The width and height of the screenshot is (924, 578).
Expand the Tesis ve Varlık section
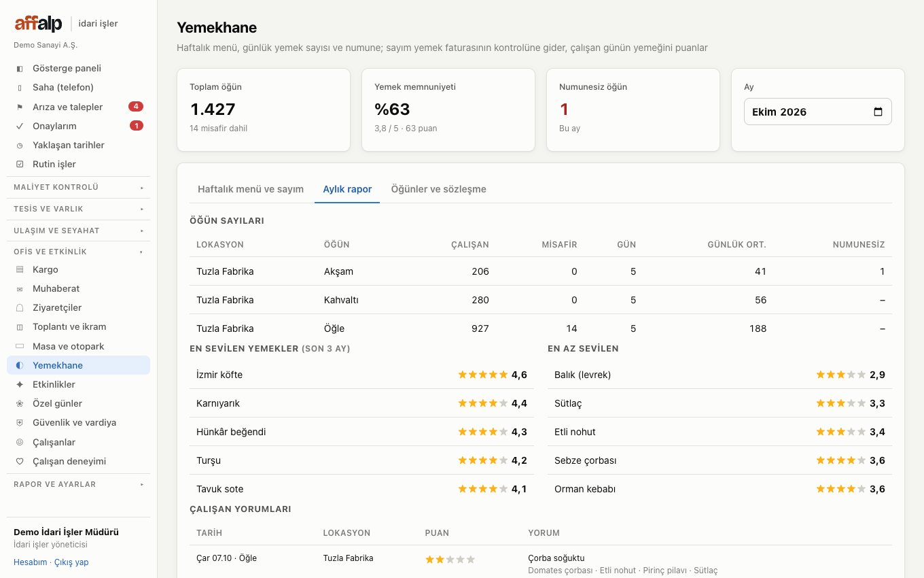coord(78,209)
